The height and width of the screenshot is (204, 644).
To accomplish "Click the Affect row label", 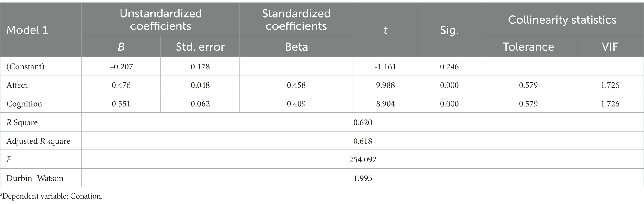I will (17, 85).
